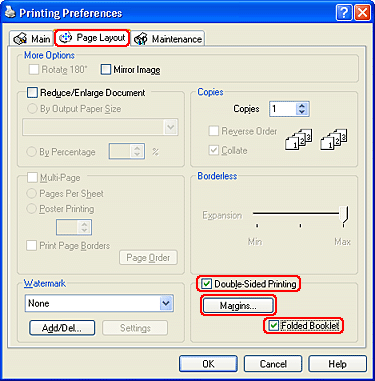Uncheck the Folded Booklet checkbox

point(274,325)
